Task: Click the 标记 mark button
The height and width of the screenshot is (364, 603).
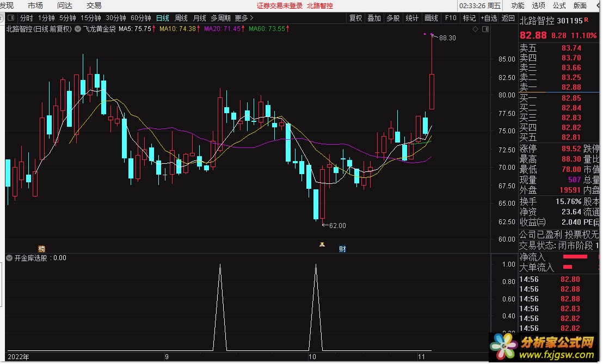Action: tap(469, 18)
